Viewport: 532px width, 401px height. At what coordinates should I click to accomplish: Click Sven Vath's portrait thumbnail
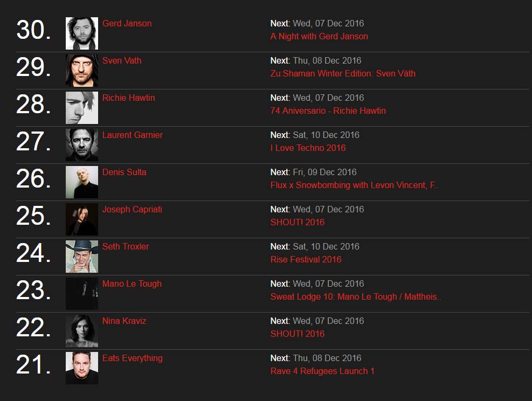82,71
